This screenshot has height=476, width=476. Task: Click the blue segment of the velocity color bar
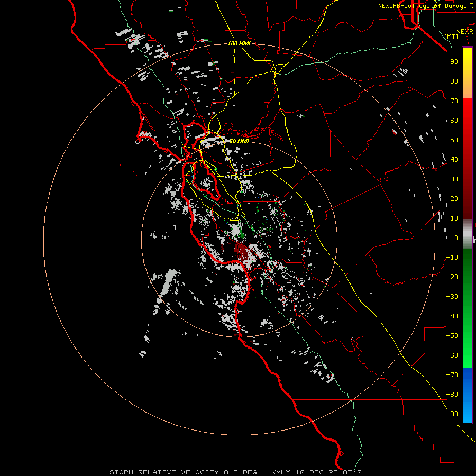click(x=467, y=395)
